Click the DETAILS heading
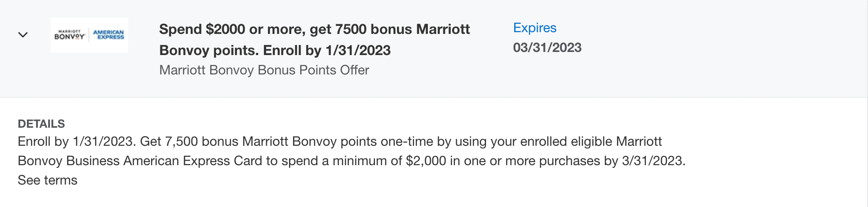Screen dimensions: 868x207 point(41,124)
